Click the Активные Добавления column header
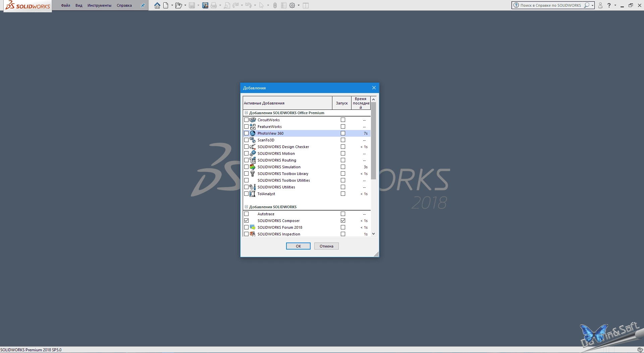The image size is (644, 353). click(287, 103)
